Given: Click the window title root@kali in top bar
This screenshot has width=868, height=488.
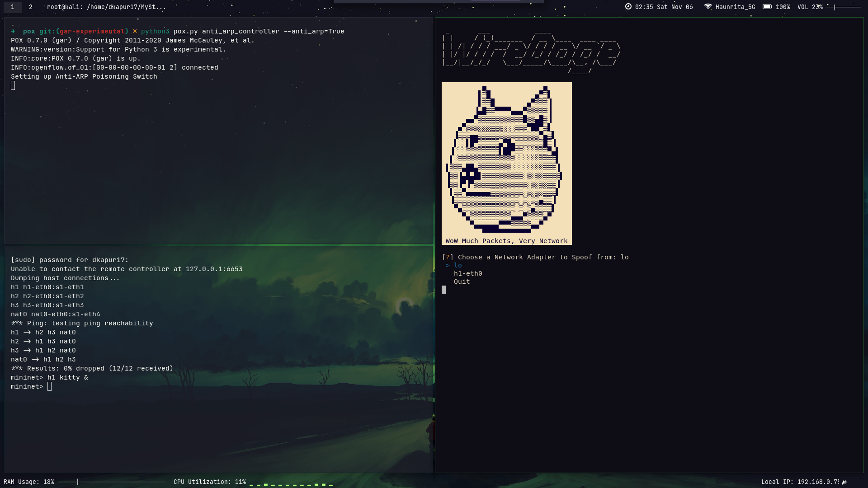Looking at the screenshot, I should point(106,7).
